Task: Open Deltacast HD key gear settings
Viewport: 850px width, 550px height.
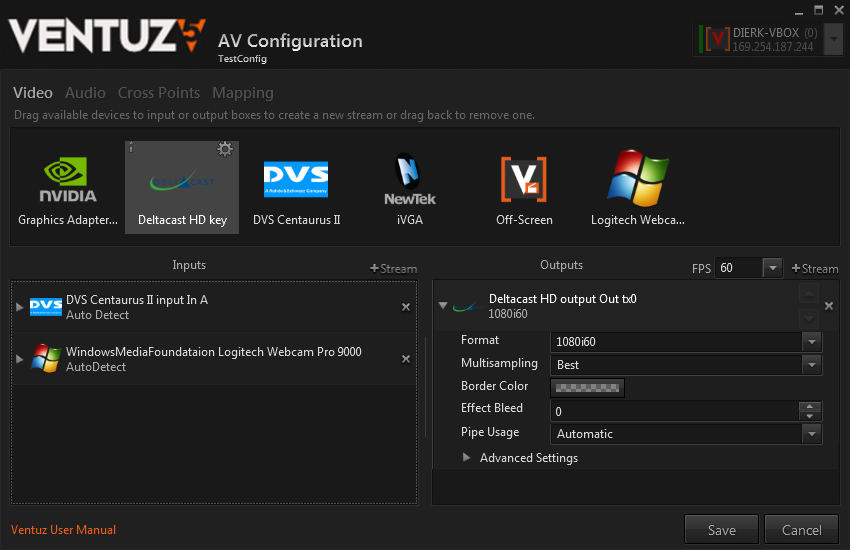Action: (x=225, y=149)
